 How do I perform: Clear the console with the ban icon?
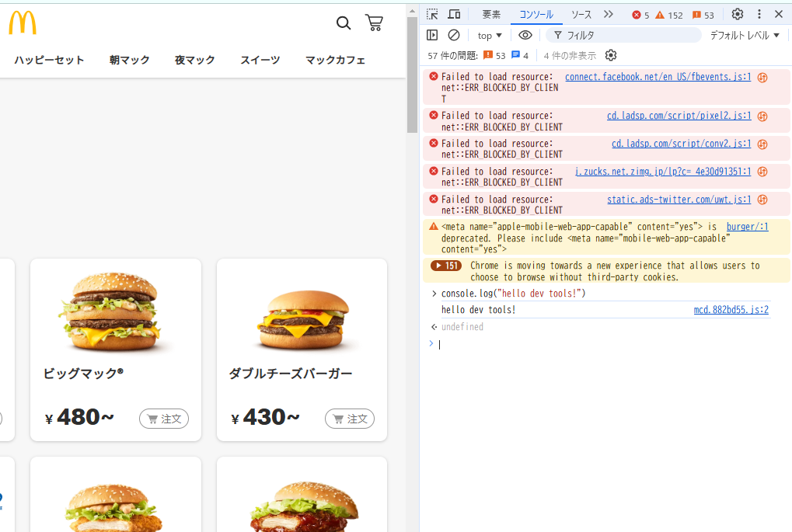coord(454,35)
